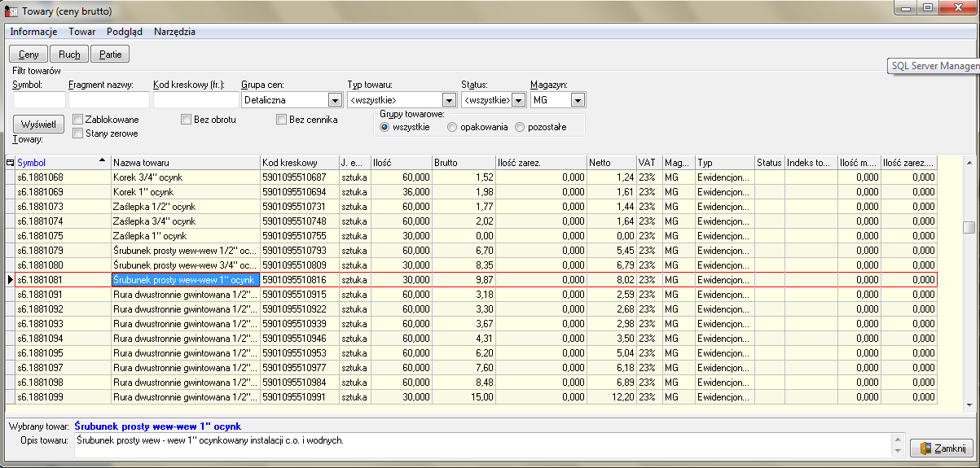
Task: Click the VAT column header
Action: click(649, 163)
